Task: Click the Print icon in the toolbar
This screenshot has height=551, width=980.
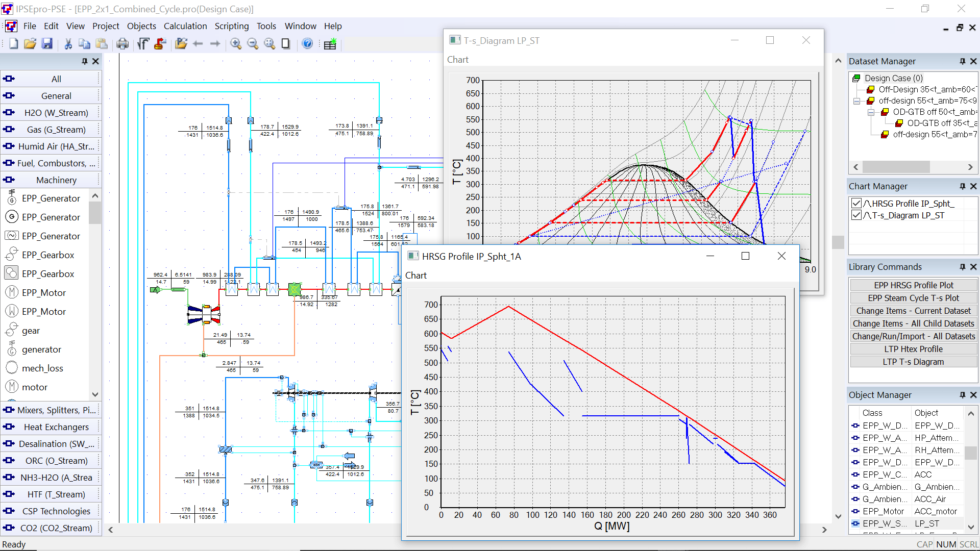Action: point(122,44)
